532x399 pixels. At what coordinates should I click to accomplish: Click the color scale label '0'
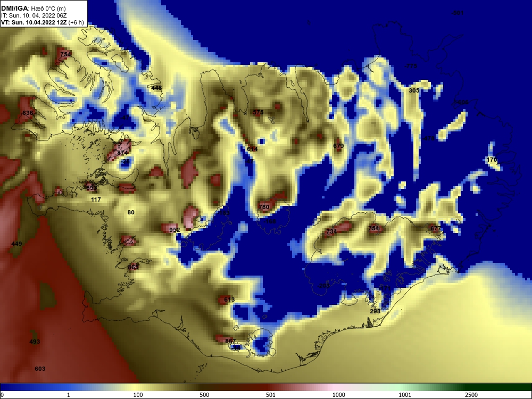point(2,395)
